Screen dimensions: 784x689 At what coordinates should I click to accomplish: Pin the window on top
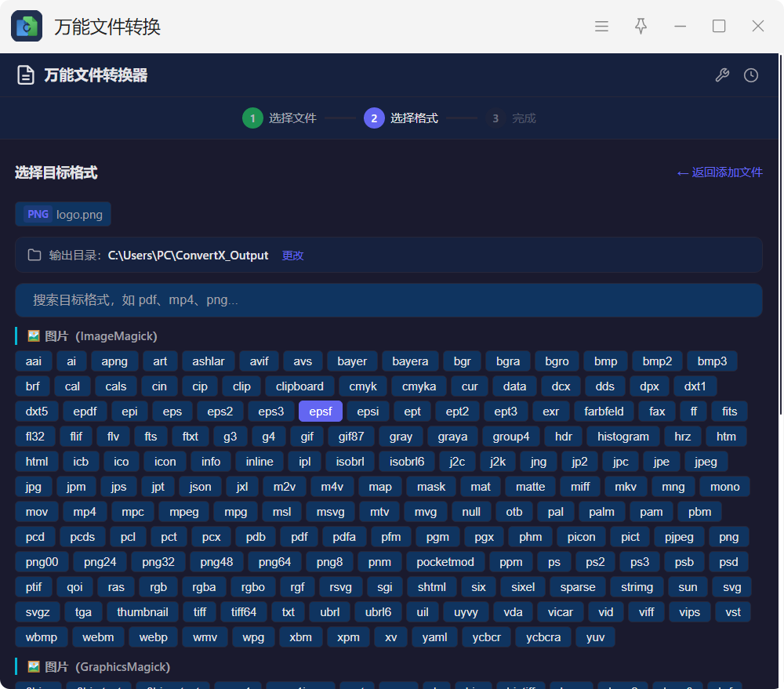click(x=641, y=26)
